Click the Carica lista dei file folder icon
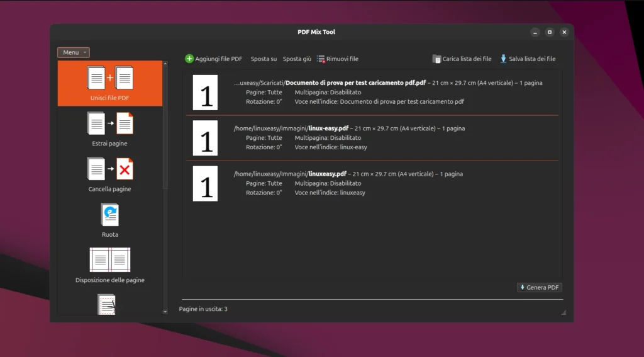This screenshot has width=644, height=357. [436, 59]
